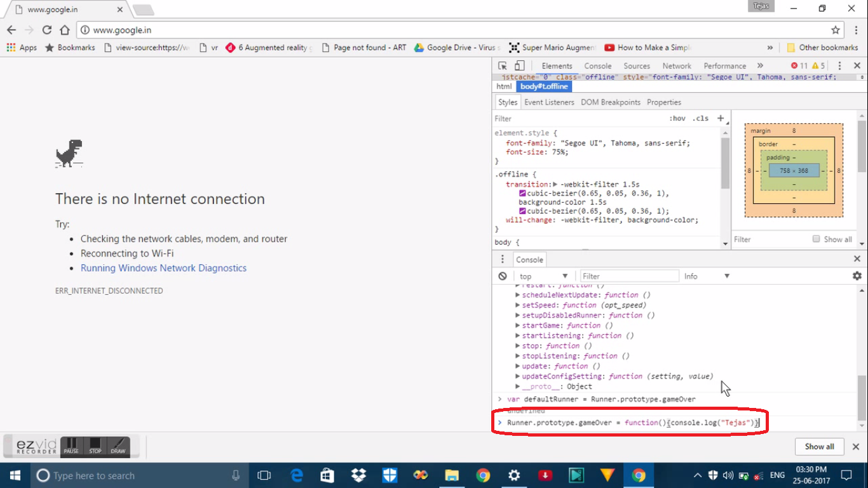Click the styles filter input

click(578, 118)
